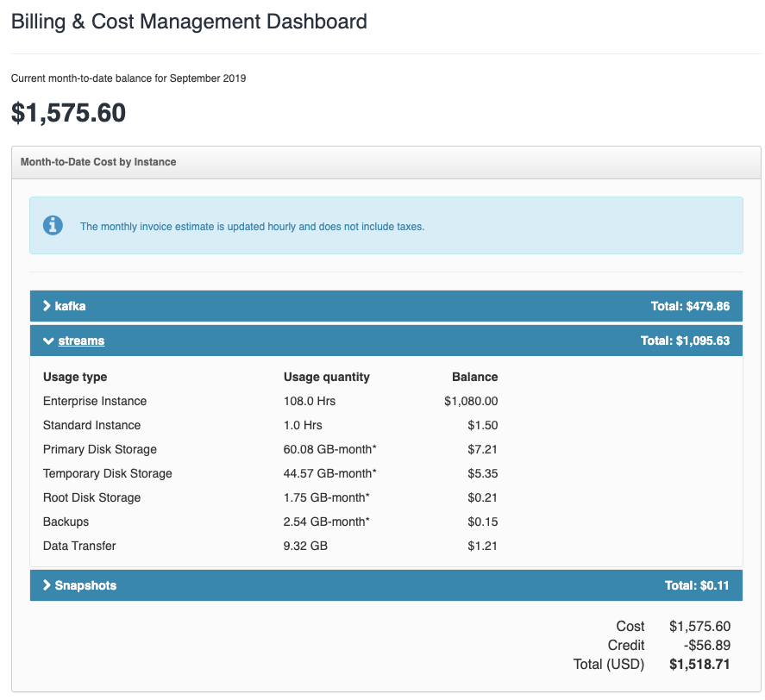Viewport: 765px width, 700px height.
Task: Select kafka Total $479.86 amount
Action: [690, 306]
